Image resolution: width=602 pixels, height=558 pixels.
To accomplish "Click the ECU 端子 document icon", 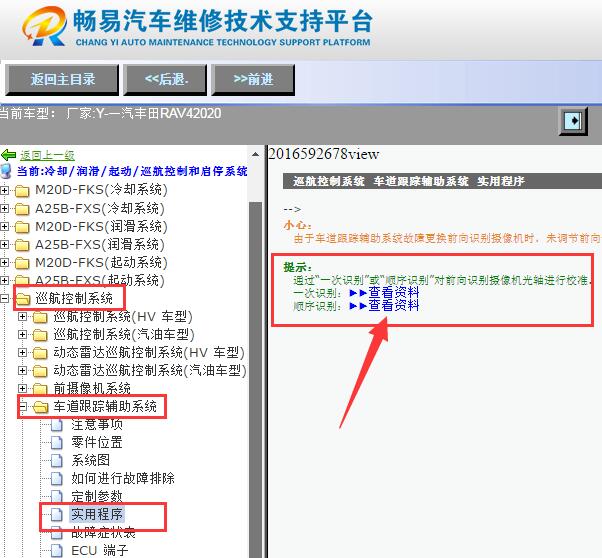I will (x=57, y=551).
